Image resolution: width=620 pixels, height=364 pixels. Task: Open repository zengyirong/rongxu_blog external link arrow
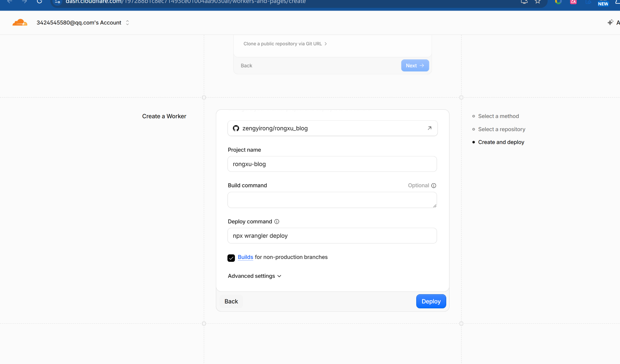[429, 128]
